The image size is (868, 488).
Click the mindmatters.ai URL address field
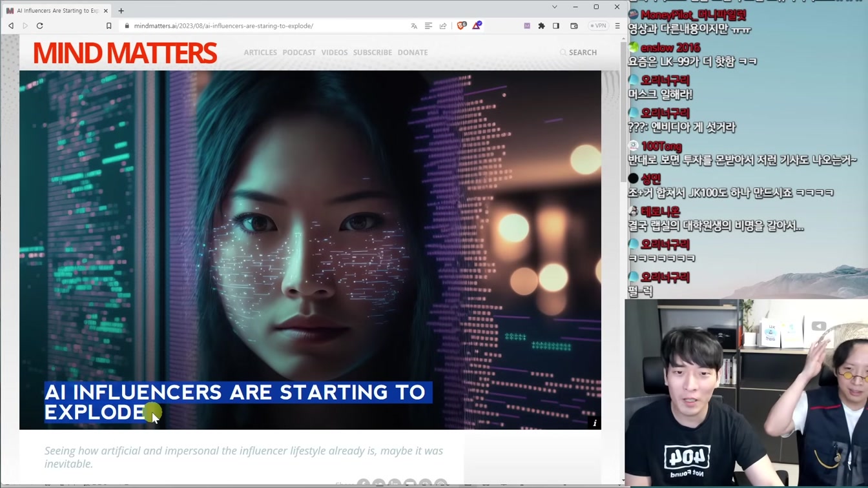pyautogui.click(x=223, y=26)
